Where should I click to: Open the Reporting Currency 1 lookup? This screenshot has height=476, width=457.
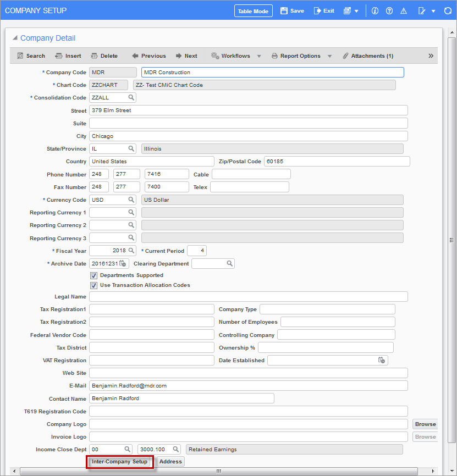point(131,212)
